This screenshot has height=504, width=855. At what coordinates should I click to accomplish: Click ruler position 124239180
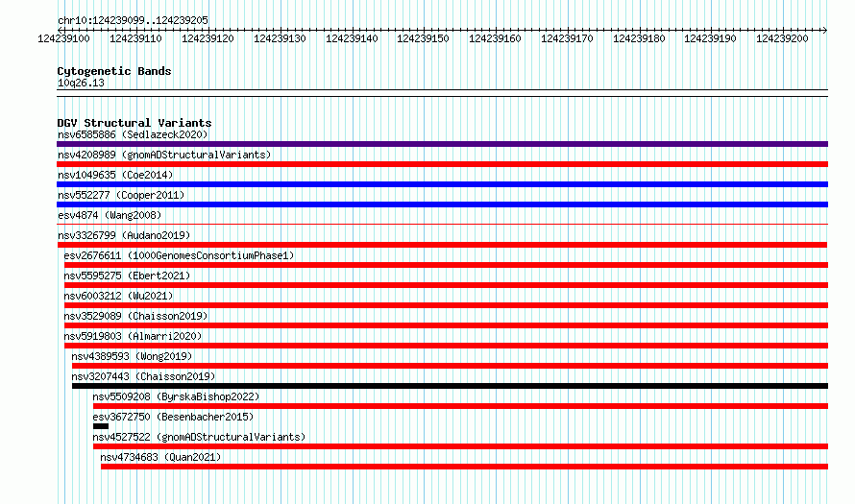click(639, 38)
